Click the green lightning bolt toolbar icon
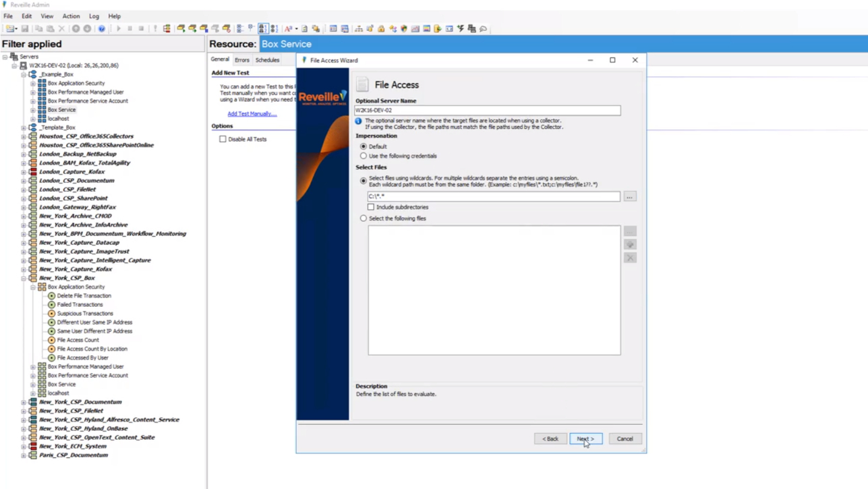This screenshot has height=489, width=868. 461,29
